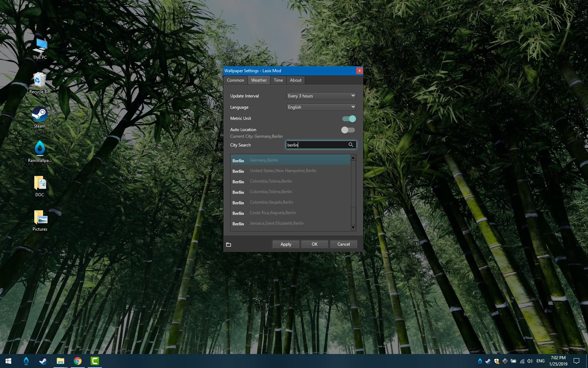
Task: Open Chrome from the taskbar
Action: (x=78, y=361)
